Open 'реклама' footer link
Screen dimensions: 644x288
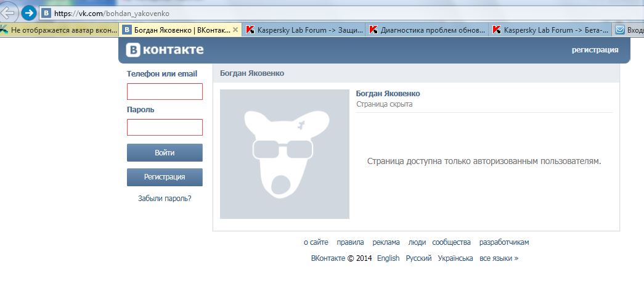tap(386, 242)
